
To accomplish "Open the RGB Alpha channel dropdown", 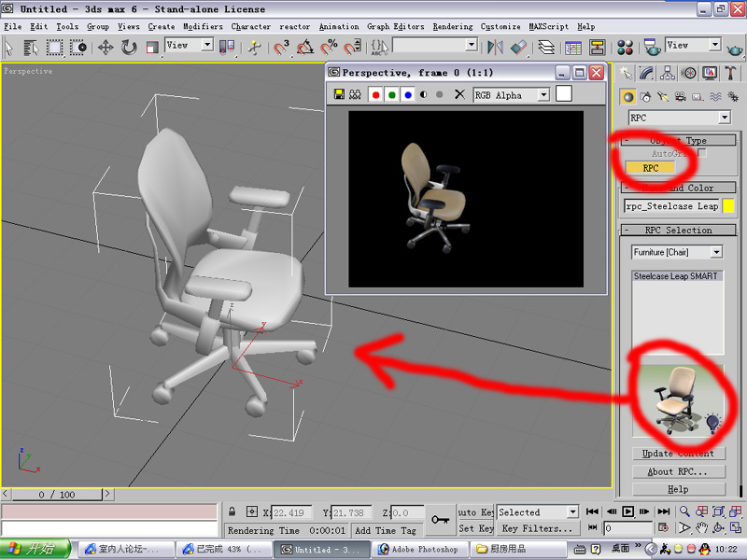I will pyautogui.click(x=511, y=95).
